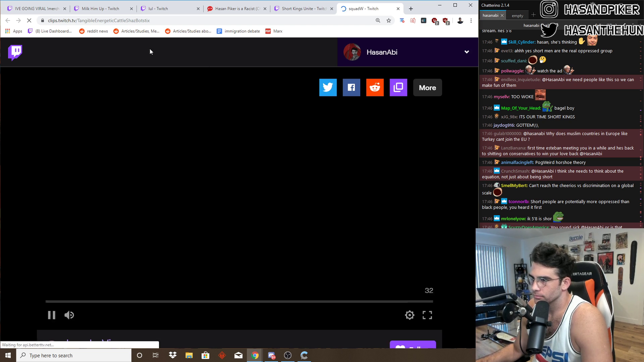Click username Skill_Cylinder in Chatterino chat
The height and width of the screenshot is (362, 644).
point(522,42)
